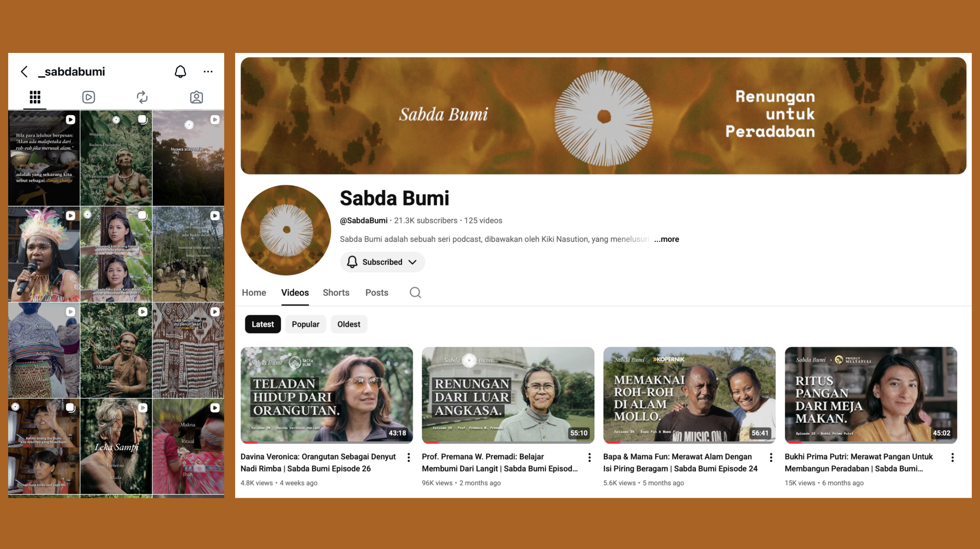Switch to the Shorts tab
This screenshot has height=549, width=980.
[x=336, y=292]
